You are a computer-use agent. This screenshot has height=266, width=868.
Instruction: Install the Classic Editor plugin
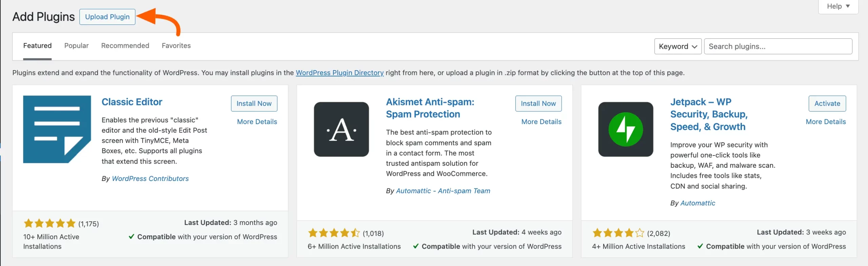coord(254,103)
